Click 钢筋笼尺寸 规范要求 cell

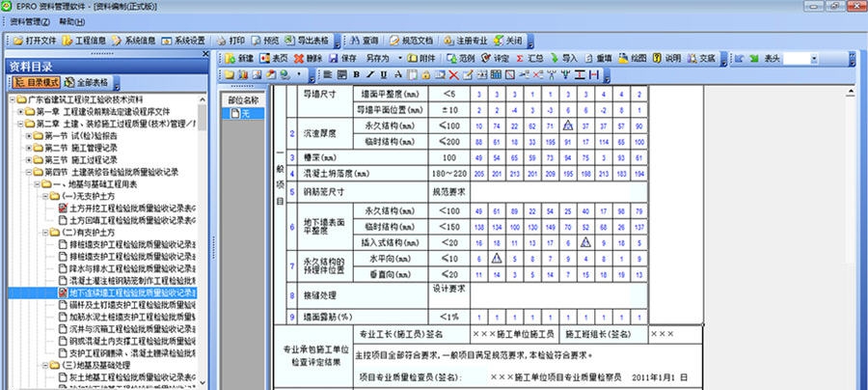pyautogui.click(x=448, y=193)
